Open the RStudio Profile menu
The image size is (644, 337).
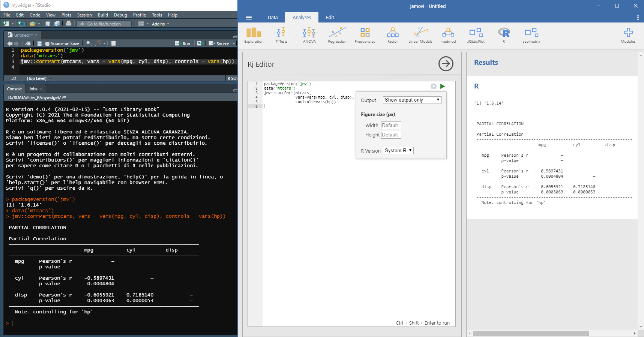(x=140, y=15)
